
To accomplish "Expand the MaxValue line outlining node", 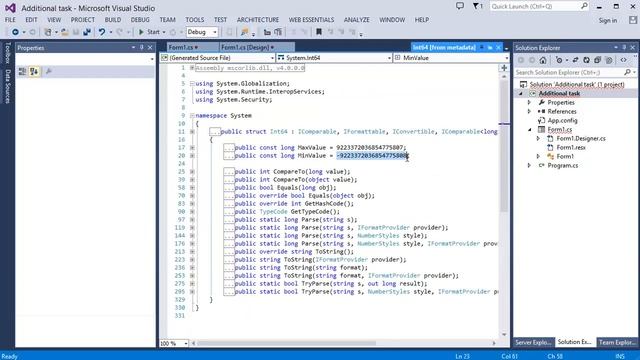I will [x=192, y=147].
